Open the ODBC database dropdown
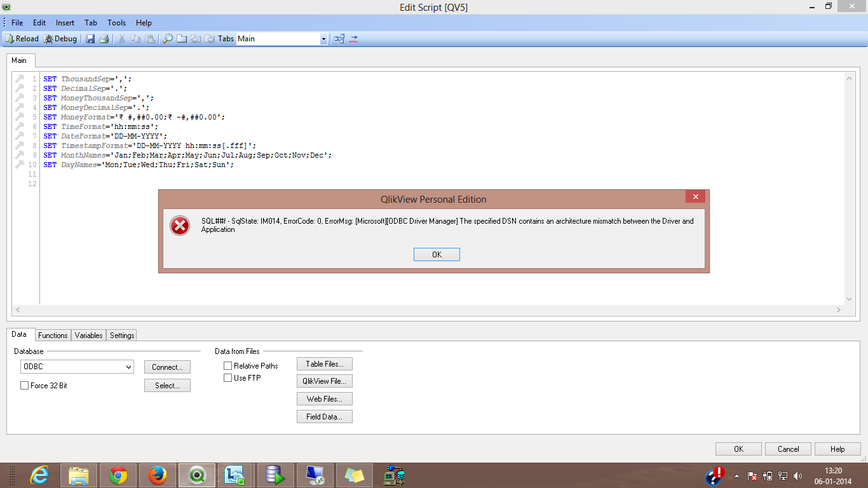This screenshot has height=488, width=868. tap(77, 367)
